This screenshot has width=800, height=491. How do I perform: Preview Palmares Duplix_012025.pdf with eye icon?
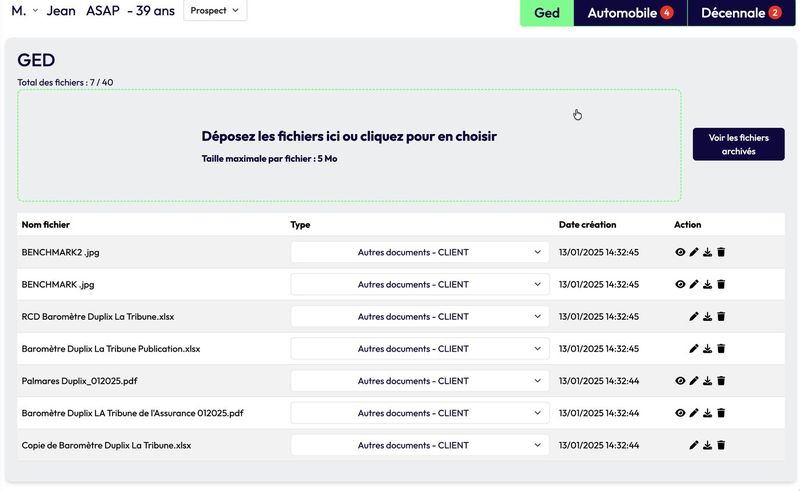pyautogui.click(x=680, y=381)
